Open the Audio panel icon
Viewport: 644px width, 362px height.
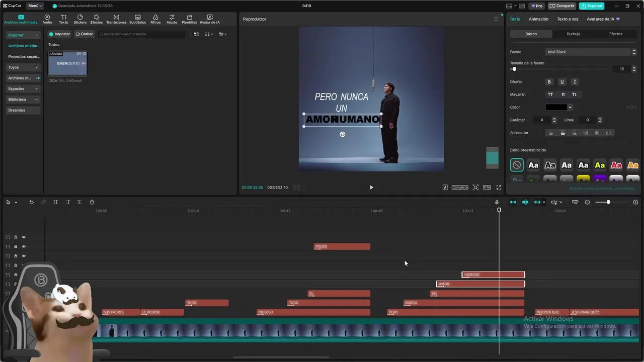click(47, 19)
